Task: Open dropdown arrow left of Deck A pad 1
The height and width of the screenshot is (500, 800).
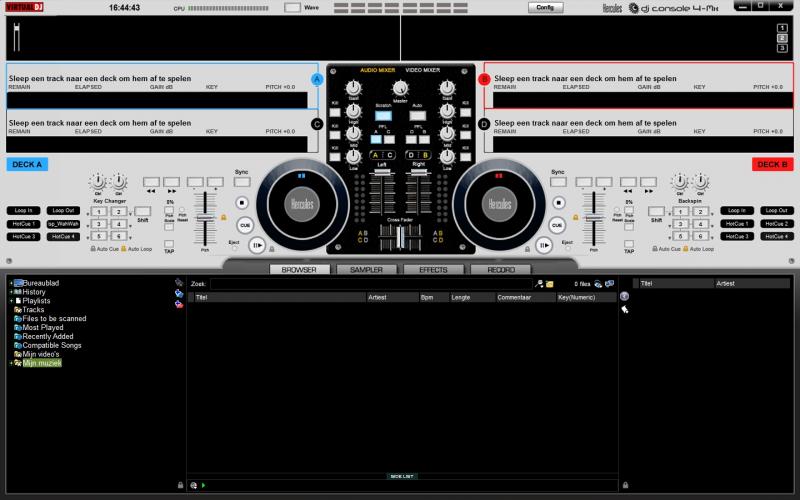Action: point(88,213)
